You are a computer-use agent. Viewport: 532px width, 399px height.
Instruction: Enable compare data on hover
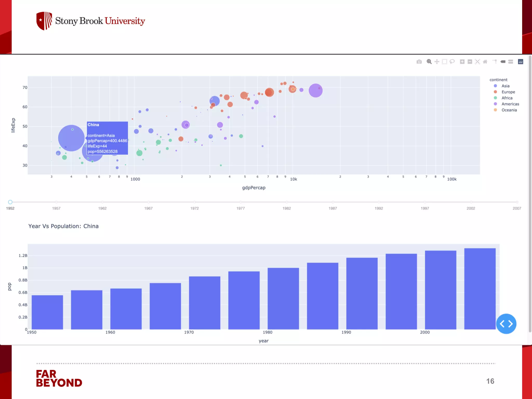coord(511,62)
